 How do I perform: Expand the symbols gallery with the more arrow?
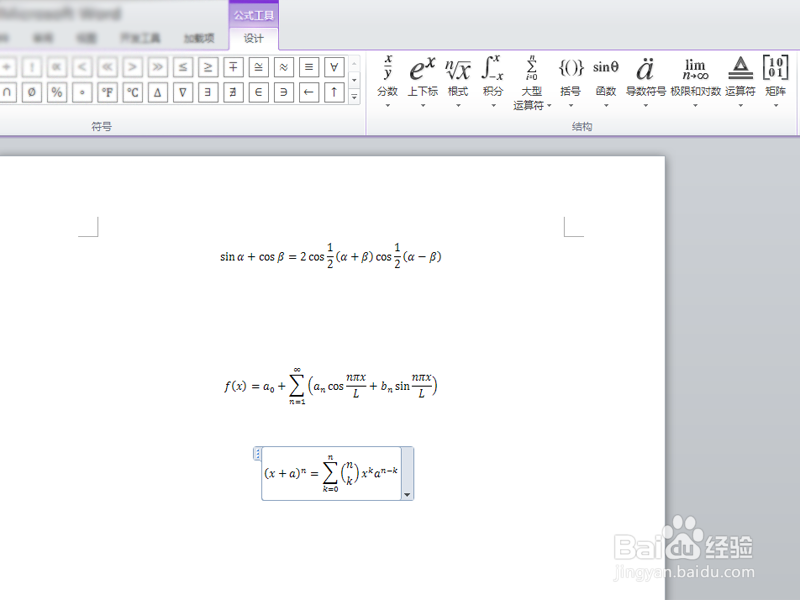pyautogui.click(x=353, y=97)
